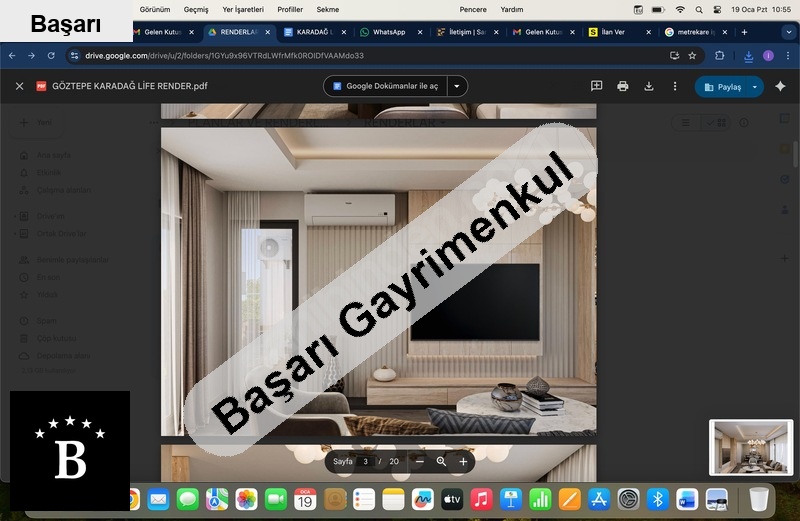Click the add comment icon

[597, 87]
